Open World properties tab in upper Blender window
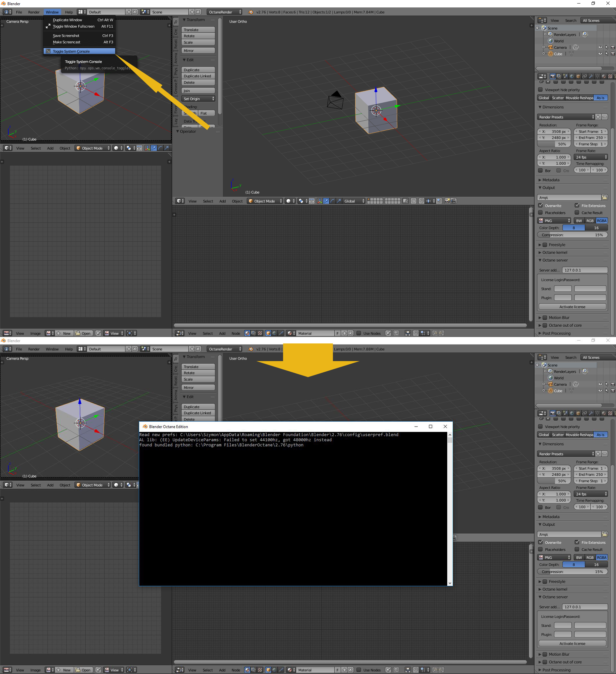The image size is (616, 674). click(x=572, y=77)
